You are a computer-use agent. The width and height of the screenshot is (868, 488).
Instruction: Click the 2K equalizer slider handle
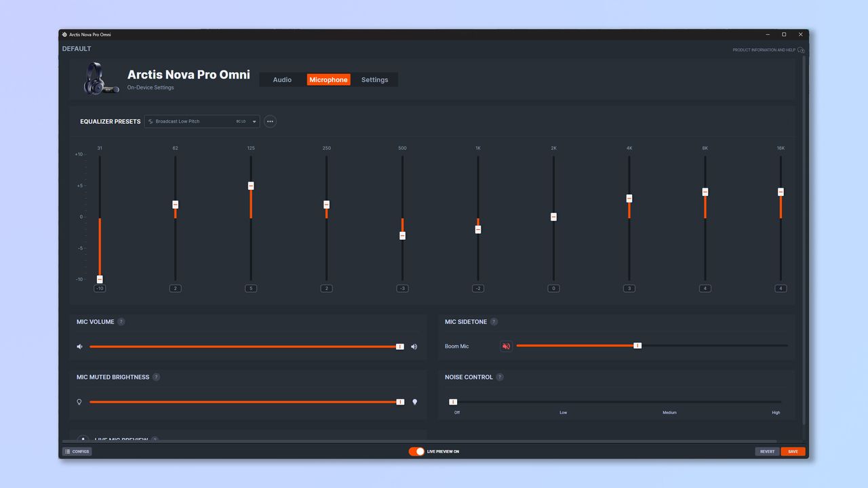553,217
